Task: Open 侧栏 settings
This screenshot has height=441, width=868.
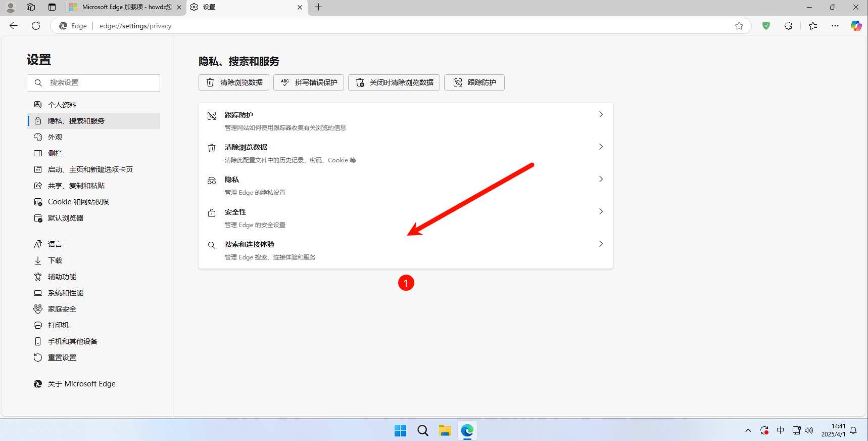Action: (x=93, y=153)
